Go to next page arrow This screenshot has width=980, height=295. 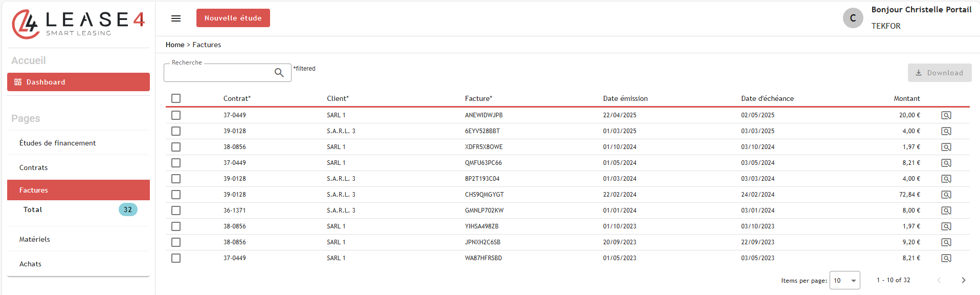click(x=963, y=280)
